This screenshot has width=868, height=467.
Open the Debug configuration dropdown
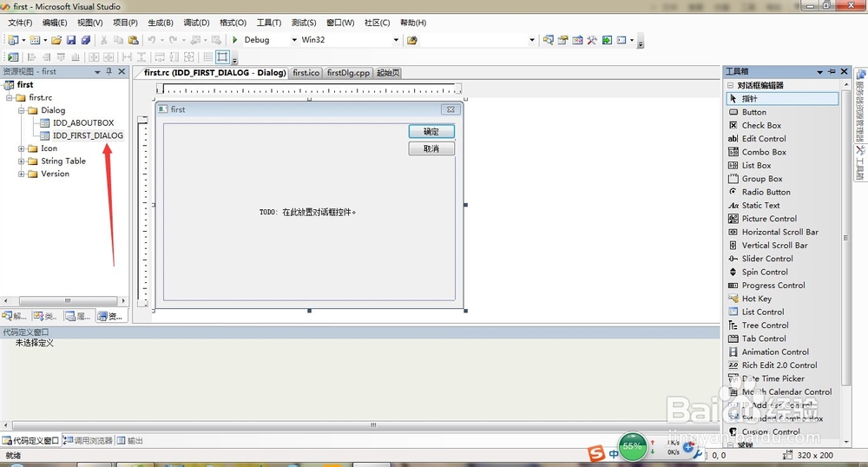[x=294, y=40]
